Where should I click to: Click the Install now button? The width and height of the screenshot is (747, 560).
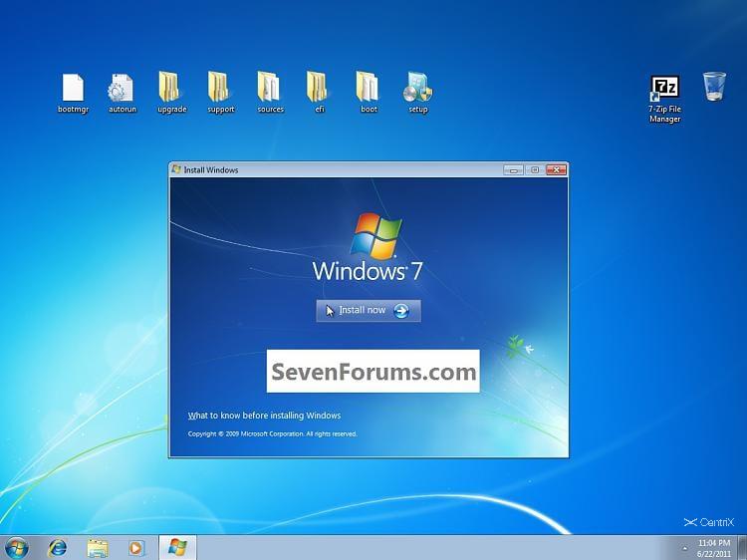pos(369,311)
